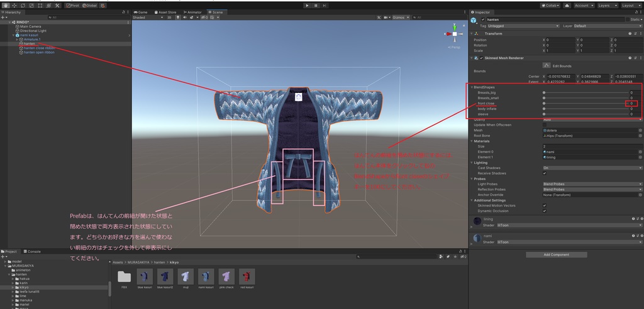644x309 pixels.
Task: Open the Collab dropdown
Action: 550,6
